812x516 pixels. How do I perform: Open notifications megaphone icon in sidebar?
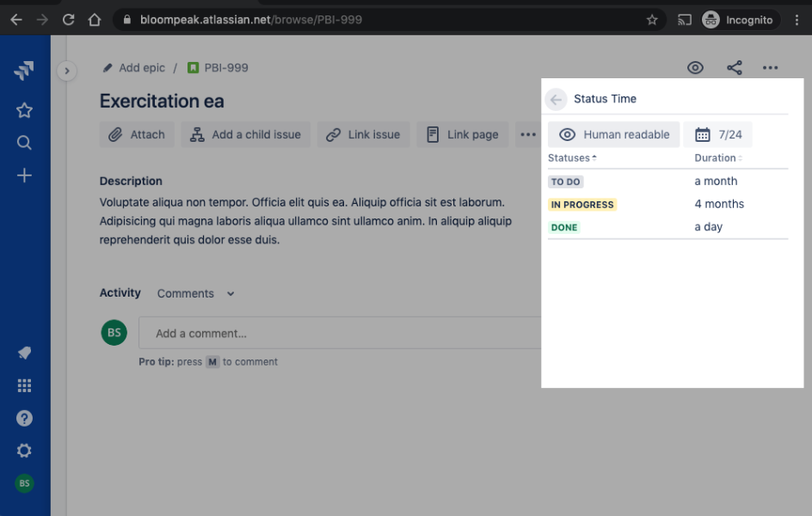[24, 353]
